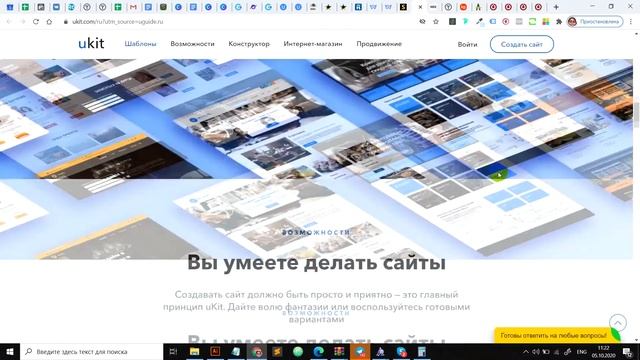
Task: Focus the address bar showing ukit.com
Action: click(x=241, y=22)
